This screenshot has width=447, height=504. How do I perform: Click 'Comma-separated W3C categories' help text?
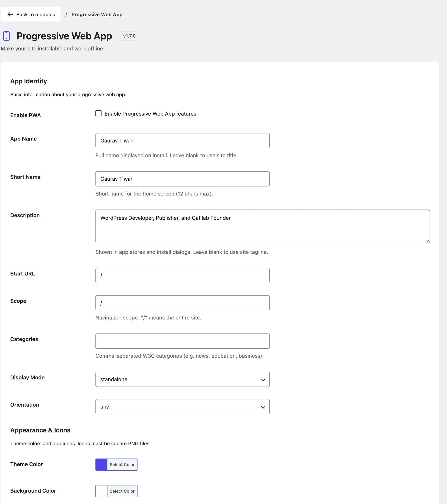coord(179,356)
